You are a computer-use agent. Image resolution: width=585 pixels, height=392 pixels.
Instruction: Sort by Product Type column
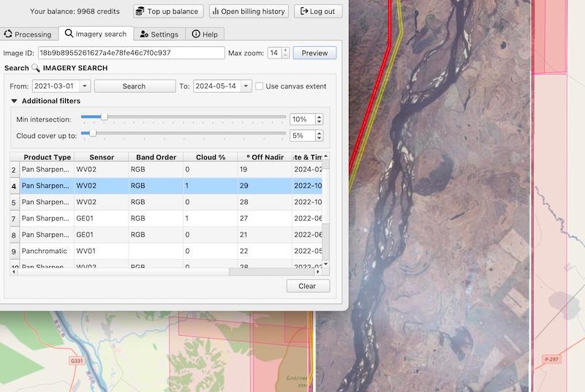(x=47, y=157)
